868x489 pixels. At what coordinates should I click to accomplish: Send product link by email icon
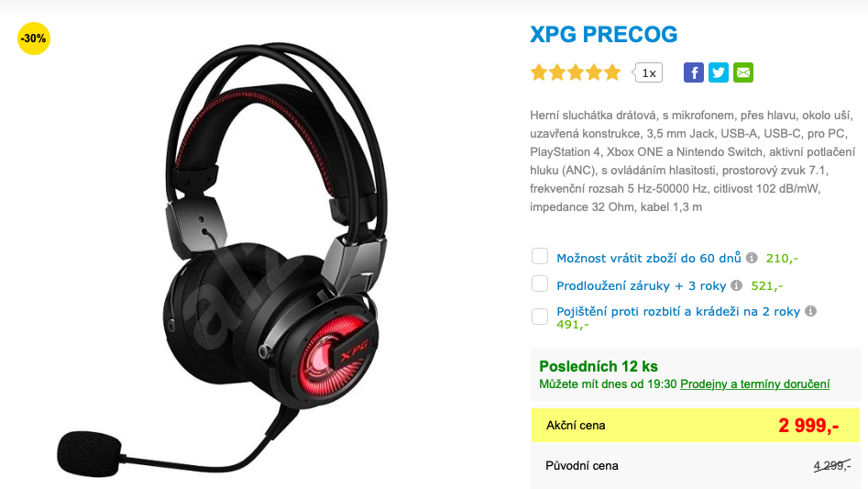point(743,72)
